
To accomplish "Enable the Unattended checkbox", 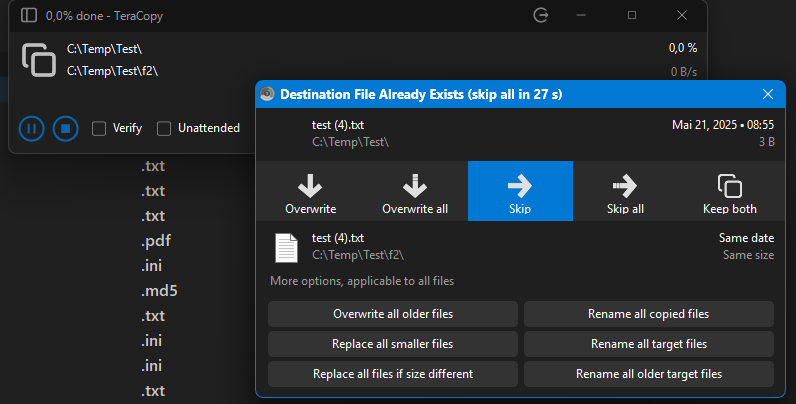I will point(165,128).
